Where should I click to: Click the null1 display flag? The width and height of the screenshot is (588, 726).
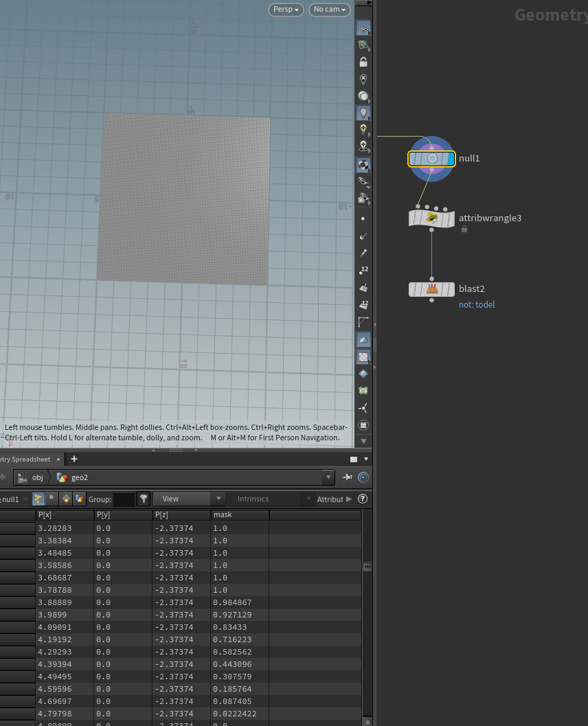451,159
